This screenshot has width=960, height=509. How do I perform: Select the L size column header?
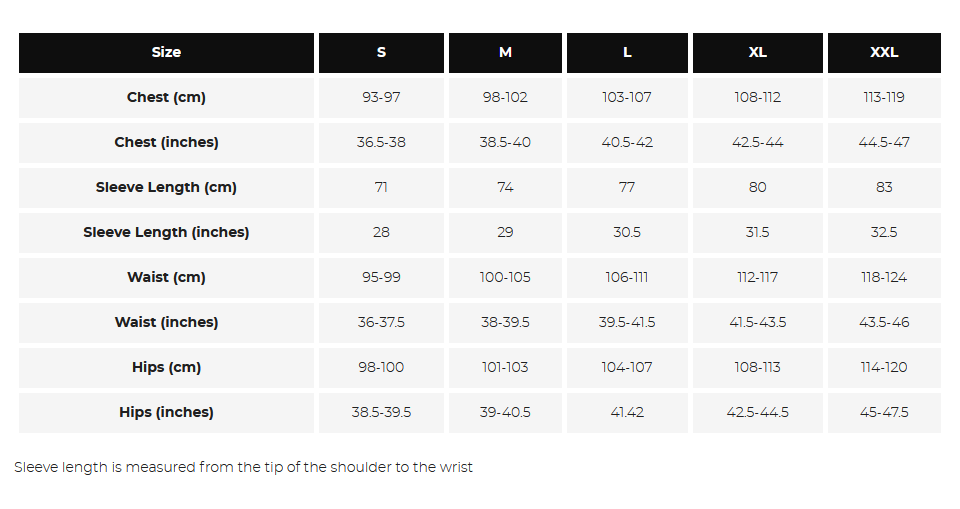627,53
